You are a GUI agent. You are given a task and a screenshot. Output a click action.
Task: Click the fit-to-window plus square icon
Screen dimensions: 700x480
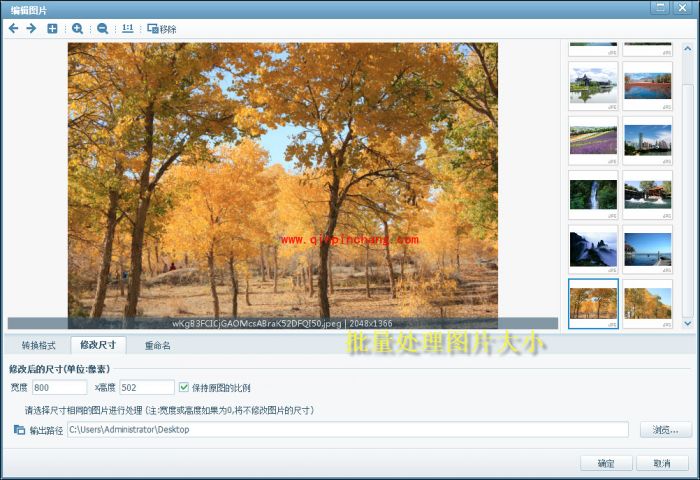click(52, 29)
